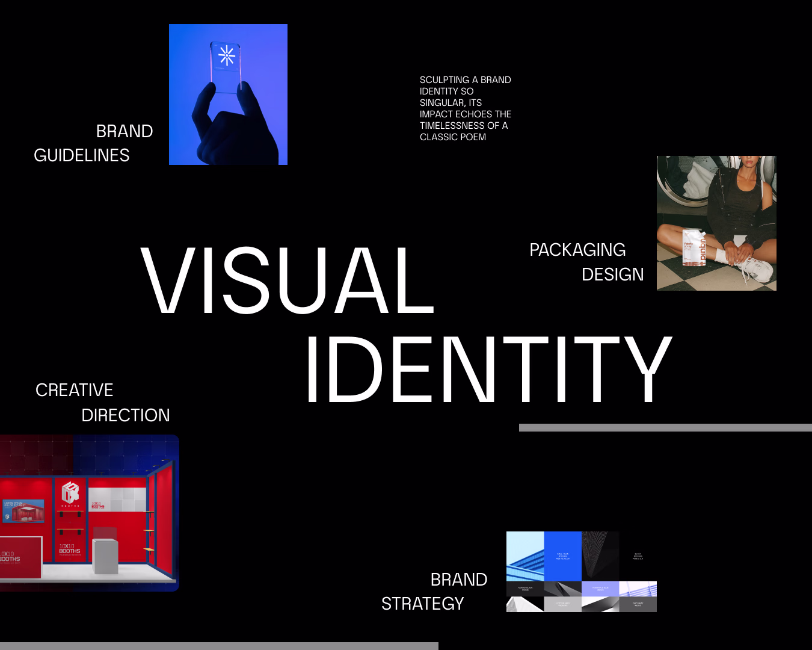Open the washing machine packaging photo
Screen dimensions: 812x650
(716, 223)
